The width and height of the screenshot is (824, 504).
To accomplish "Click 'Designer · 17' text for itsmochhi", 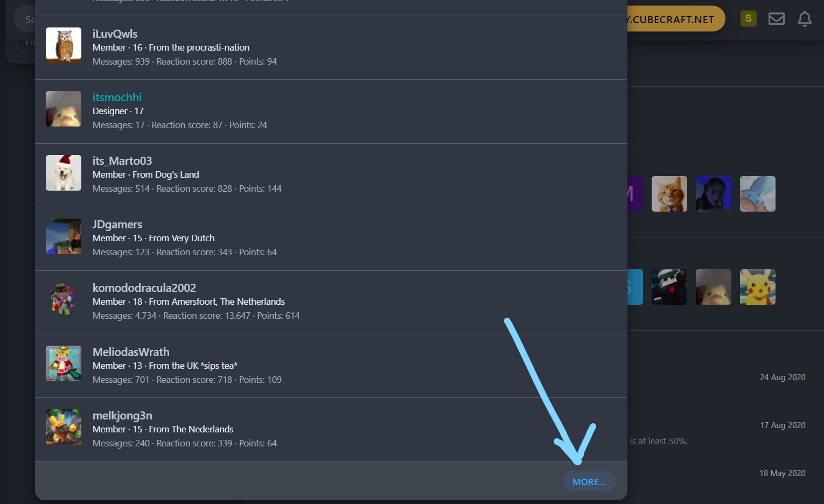I will pyautogui.click(x=118, y=111).
